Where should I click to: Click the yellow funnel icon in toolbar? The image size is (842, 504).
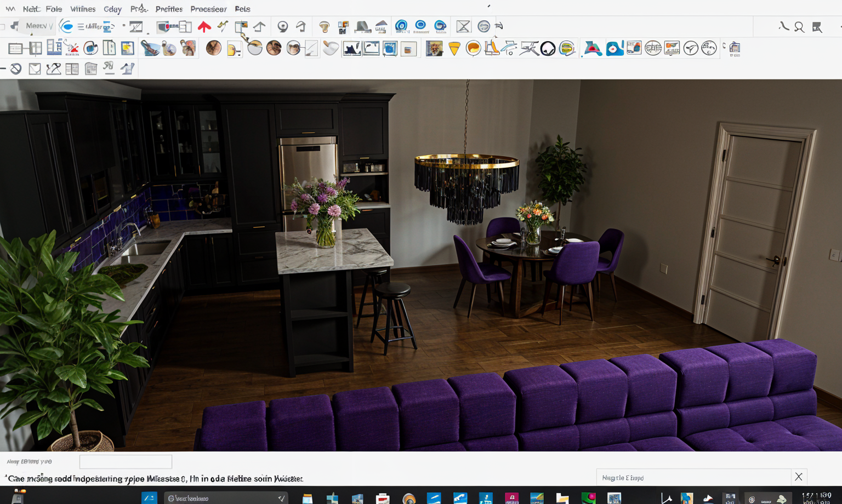[x=454, y=49]
